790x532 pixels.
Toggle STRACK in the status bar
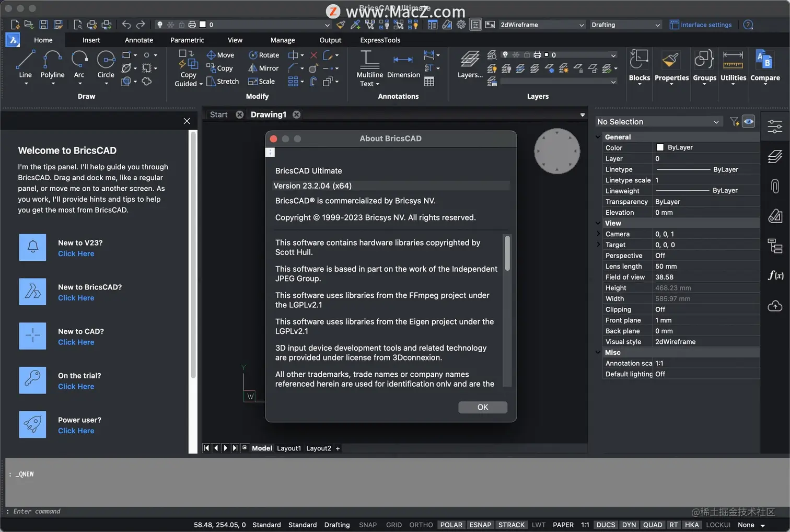[x=512, y=525]
